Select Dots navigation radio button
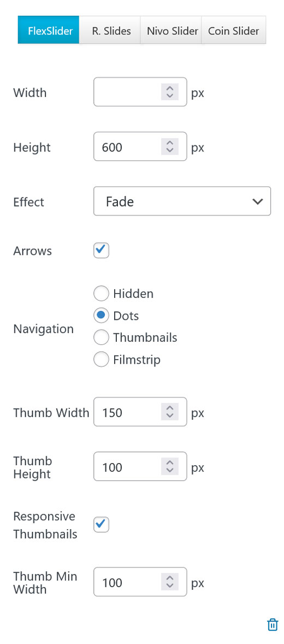The height and width of the screenshot is (644, 284). 102,316
